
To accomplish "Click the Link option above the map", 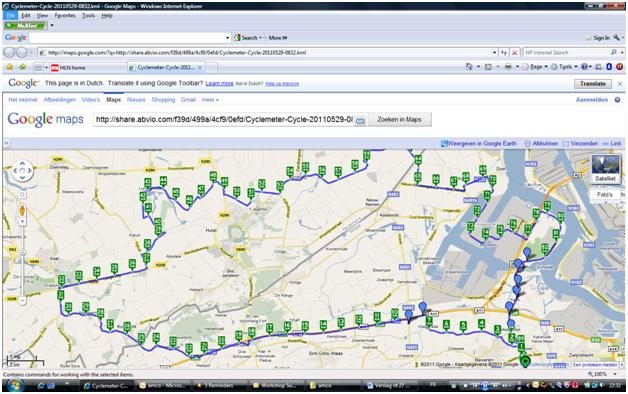I will [612, 143].
